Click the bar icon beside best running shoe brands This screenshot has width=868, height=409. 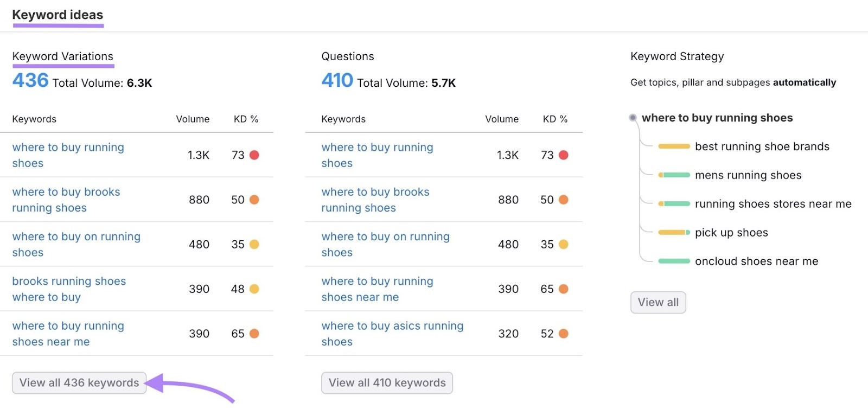pyautogui.click(x=674, y=146)
